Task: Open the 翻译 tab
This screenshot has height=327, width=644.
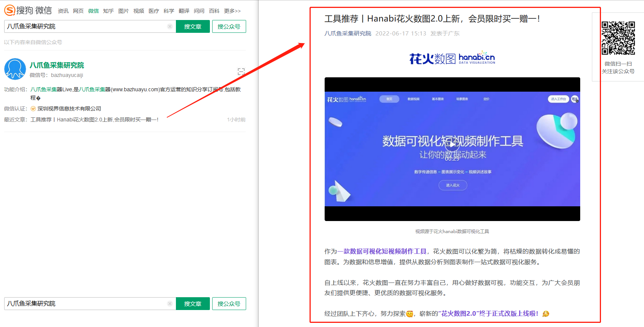Action: (x=184, y=11)
